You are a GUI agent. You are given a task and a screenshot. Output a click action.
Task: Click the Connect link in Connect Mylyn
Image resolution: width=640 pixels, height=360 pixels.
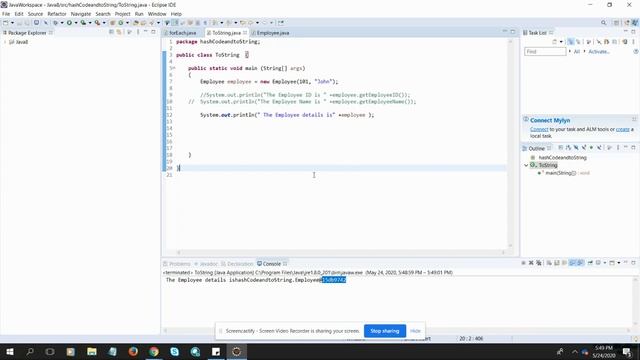(x=539, y=129)
